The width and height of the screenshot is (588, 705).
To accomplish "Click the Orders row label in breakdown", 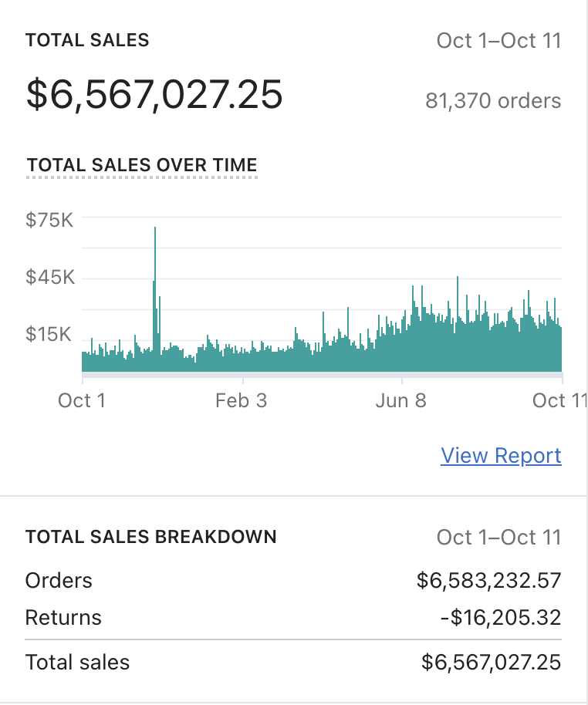I will (59, 581).
